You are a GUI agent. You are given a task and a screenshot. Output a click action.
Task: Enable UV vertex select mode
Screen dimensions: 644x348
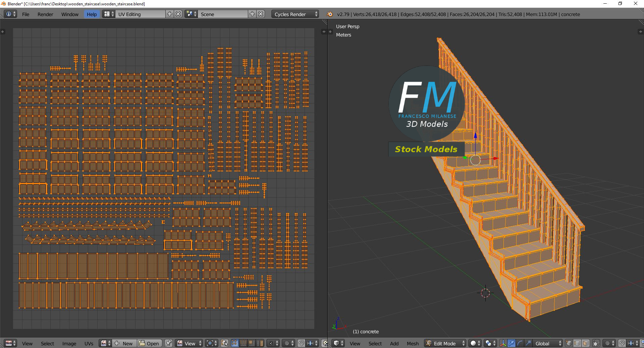235,343
